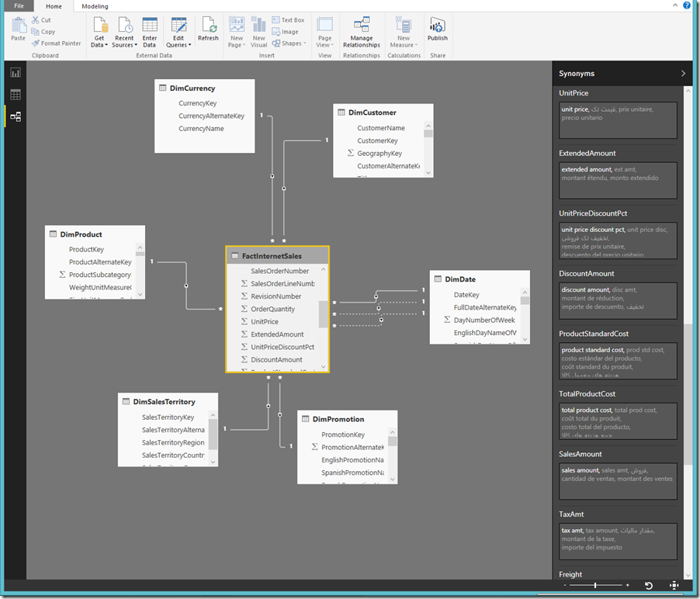Open the Shapes menu
700x599 pixels.
pyautogui.click(x=289, y=43)
